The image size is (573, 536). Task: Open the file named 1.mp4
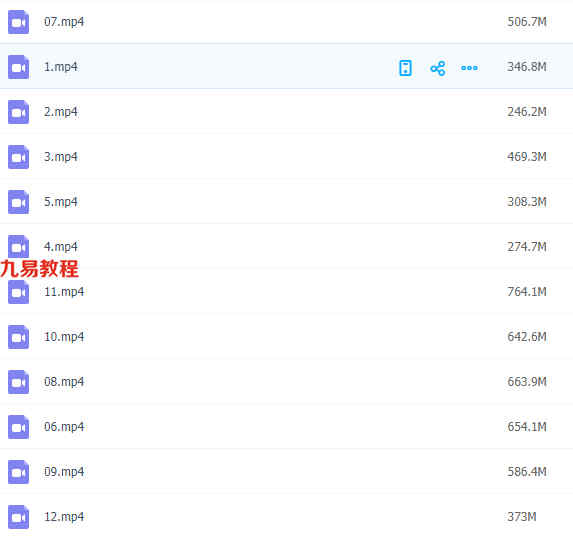coord(61,67)
